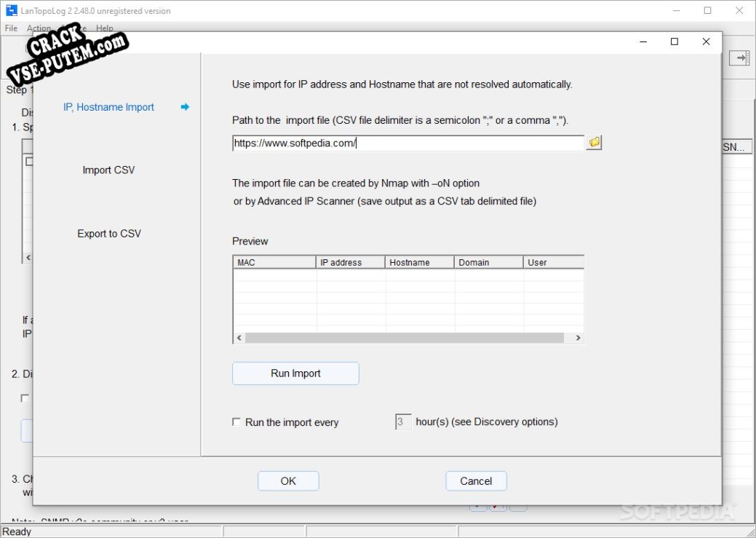Open the Help menu
This screenshot has width=756, height=538.
pyautogui.click(x=105, y=28)
